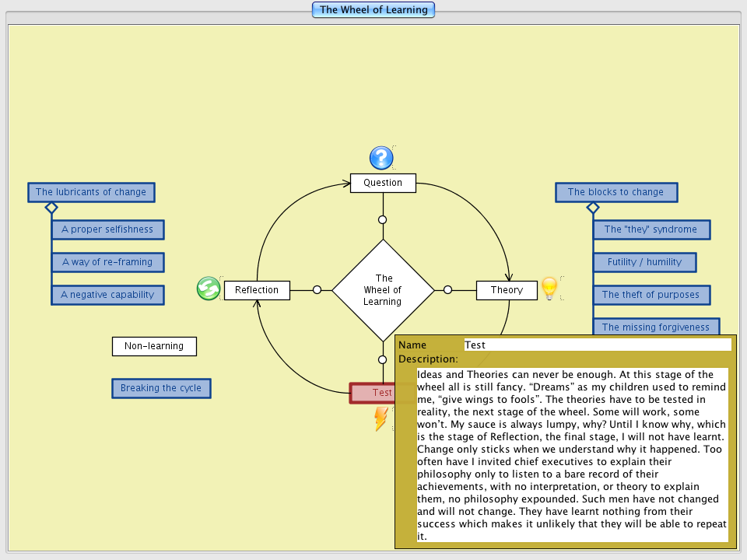Select the Reflection node
Image resolution: width=747 pixels, height=560 pixels.
coord(257,290)
